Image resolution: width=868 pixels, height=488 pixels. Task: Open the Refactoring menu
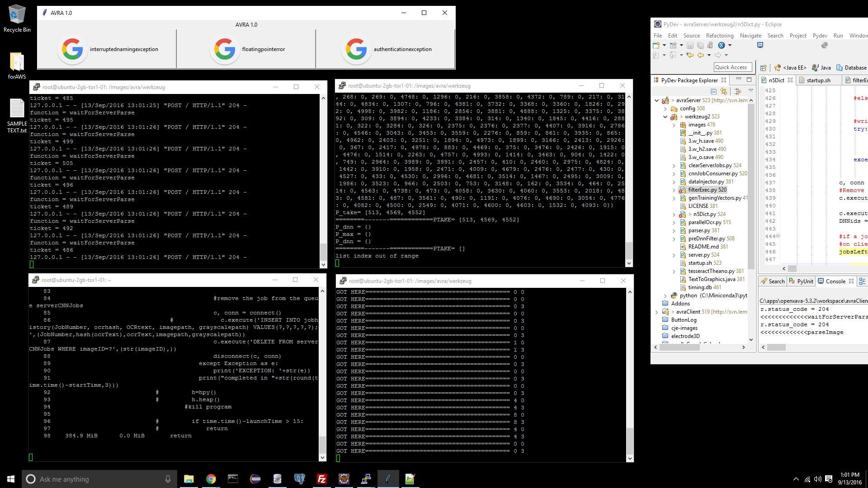[x=719, y=36]
